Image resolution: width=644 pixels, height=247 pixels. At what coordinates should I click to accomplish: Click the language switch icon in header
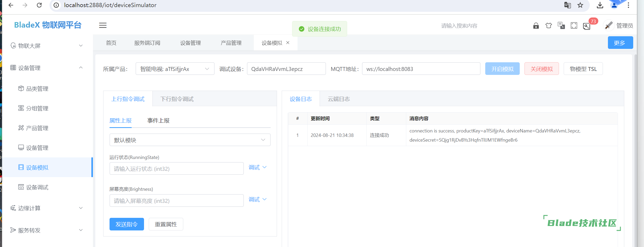coord(561,25)
